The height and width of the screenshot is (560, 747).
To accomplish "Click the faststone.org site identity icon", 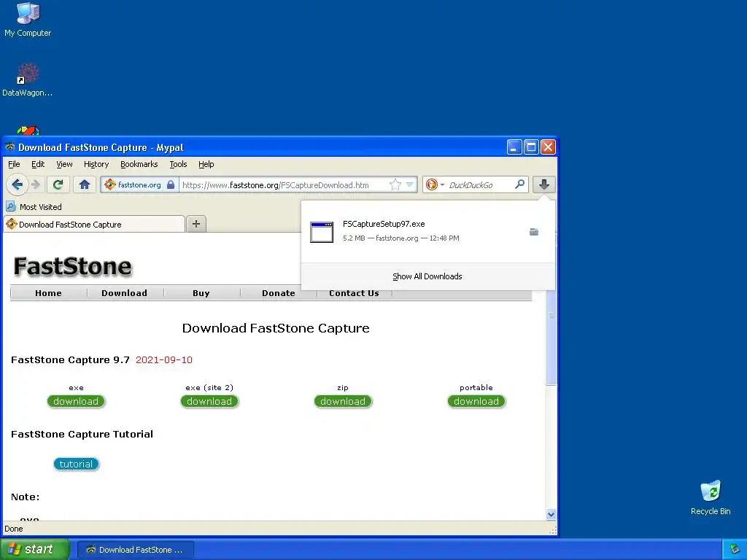I will (110, 184).
